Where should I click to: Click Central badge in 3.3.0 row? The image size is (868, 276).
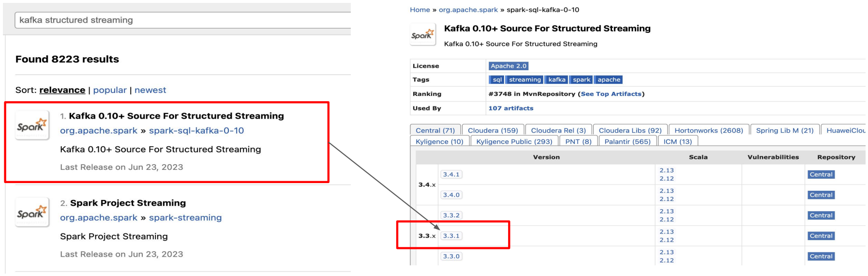pos(821,257)
